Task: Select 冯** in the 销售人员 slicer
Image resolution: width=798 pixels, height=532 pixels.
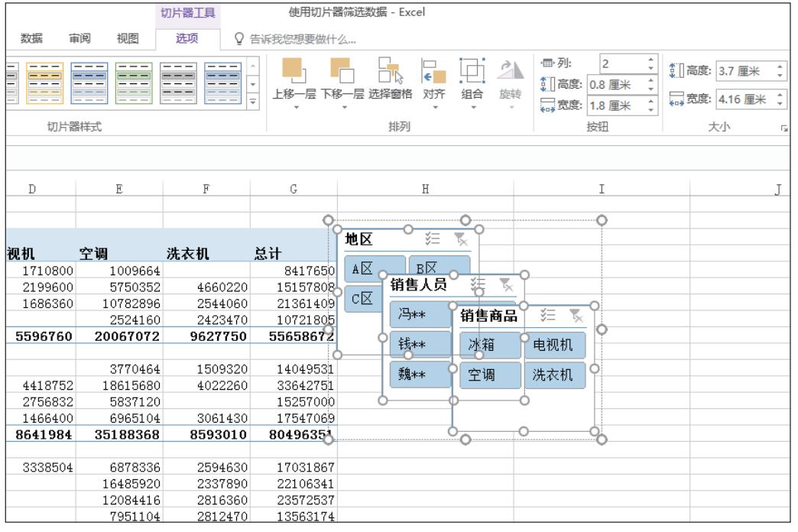Action: (420, 314)
